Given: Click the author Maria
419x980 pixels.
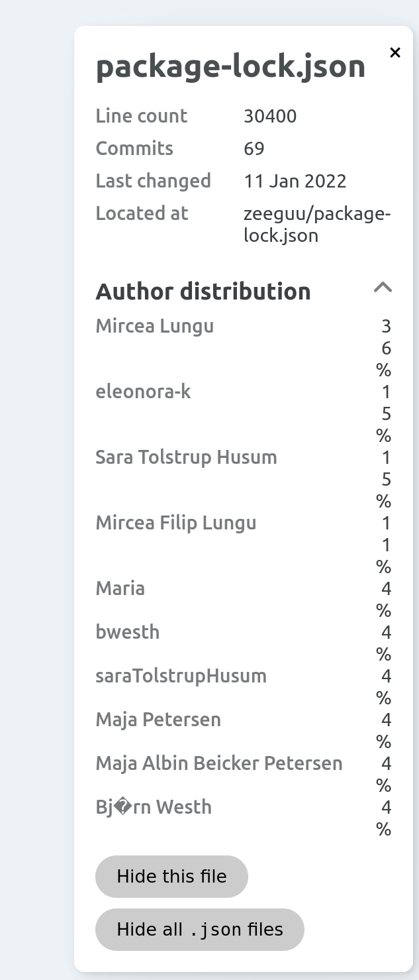Looking at the screenshot, I should tap(120, 588).
